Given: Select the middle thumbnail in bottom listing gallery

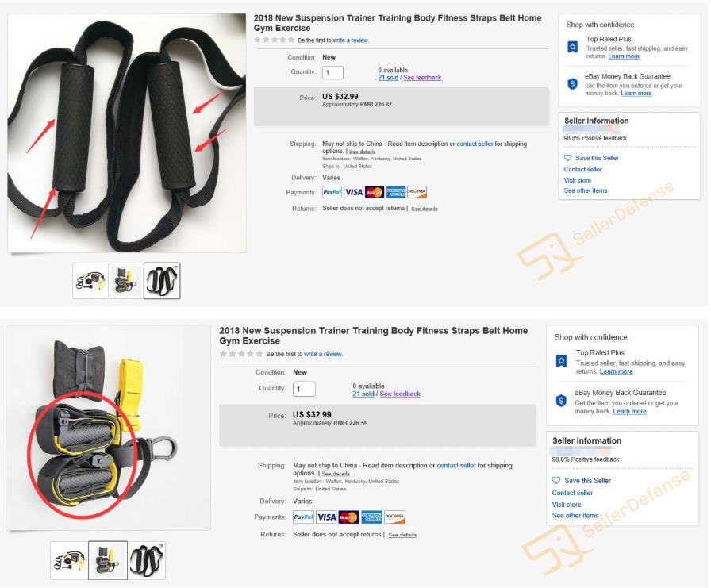Looking at the screenshot, I should (x=108, y=560).
